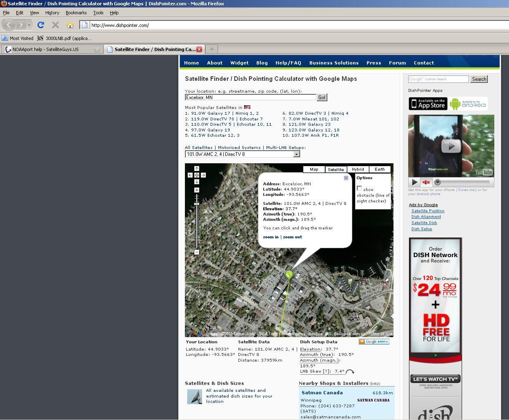Click zoom in link in balloon
This screenshot has height=420, width=509.
click(271, 237)
